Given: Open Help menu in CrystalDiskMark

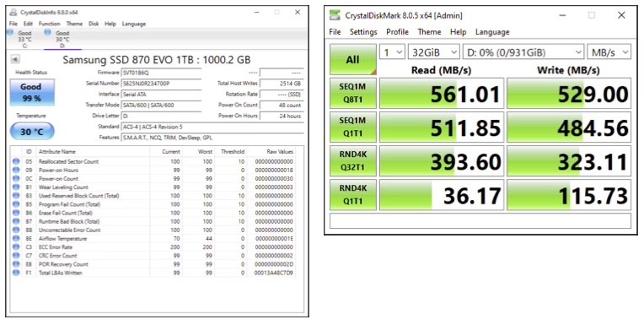Looking at the screenshot, I should tap(458, 32).
